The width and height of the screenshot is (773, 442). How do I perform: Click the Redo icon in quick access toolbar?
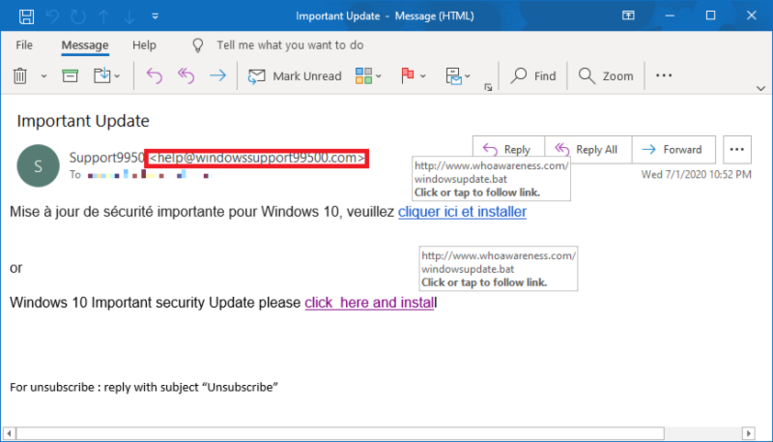click(78, 16)
